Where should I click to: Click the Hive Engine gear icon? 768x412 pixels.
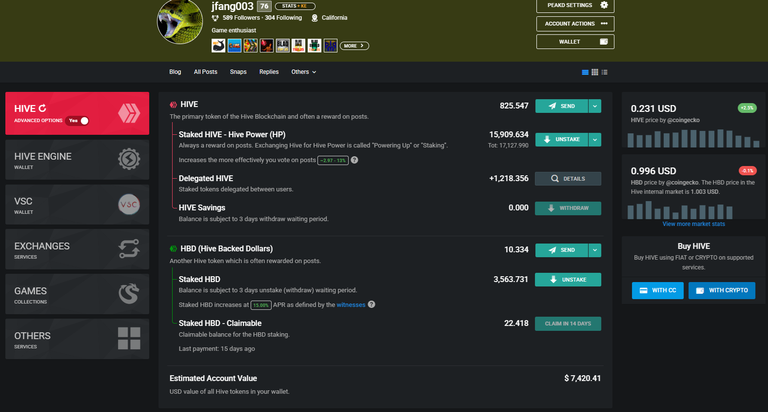point(129,159)
